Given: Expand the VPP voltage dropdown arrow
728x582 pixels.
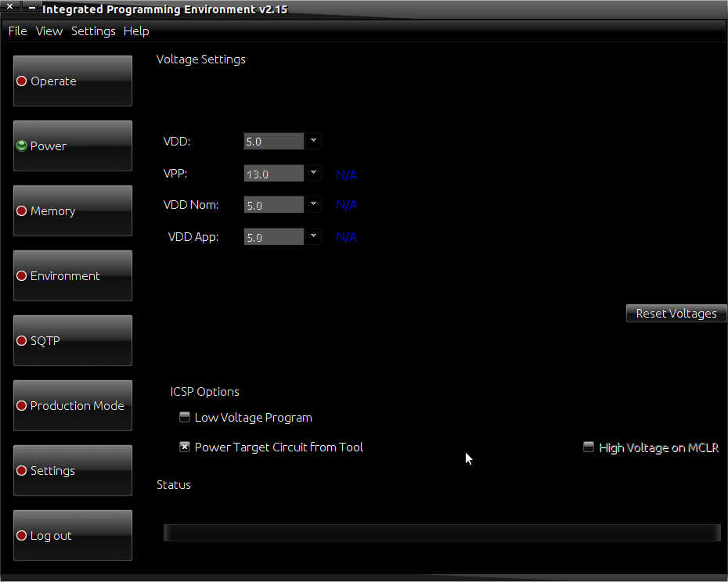Looking at the screenshot, I should (313, 173).
